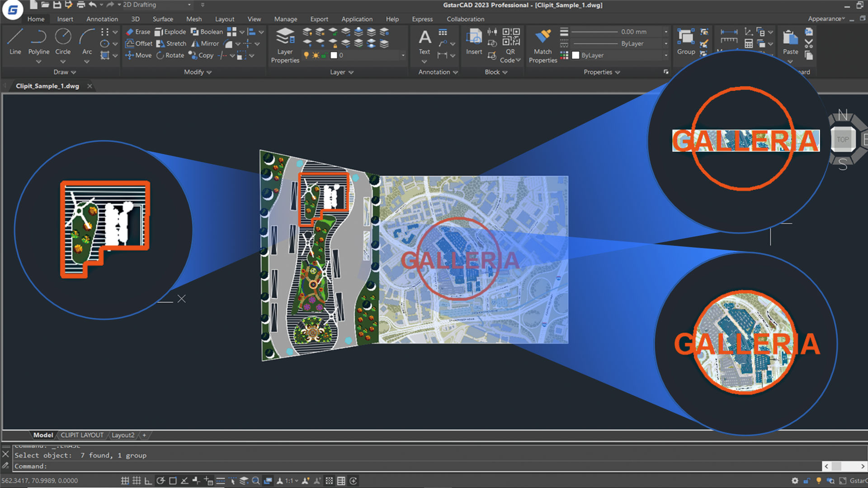
Task: Toggle layer on/off lightbulb
Action: tap(306, 55)
